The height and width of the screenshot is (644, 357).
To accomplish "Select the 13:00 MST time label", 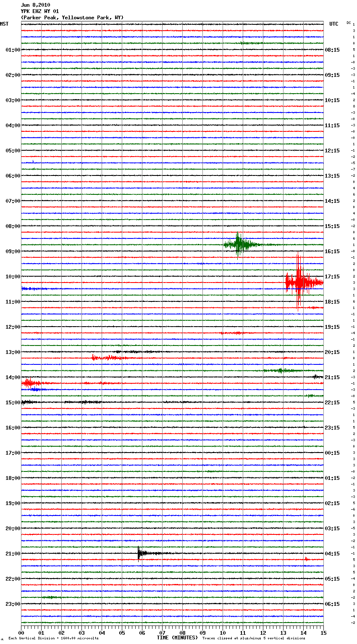I will coord(13,352).
